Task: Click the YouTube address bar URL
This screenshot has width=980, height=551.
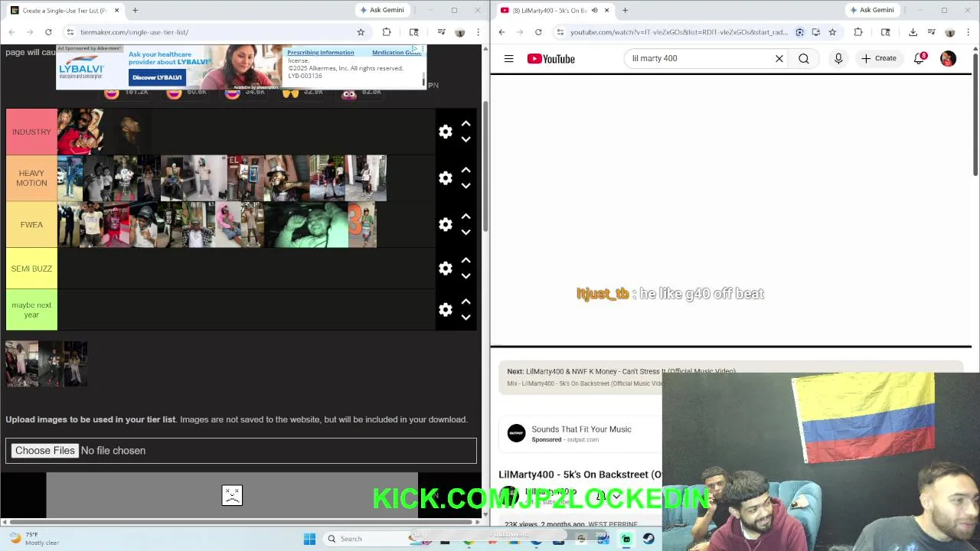Action: [x=678, y=32]
